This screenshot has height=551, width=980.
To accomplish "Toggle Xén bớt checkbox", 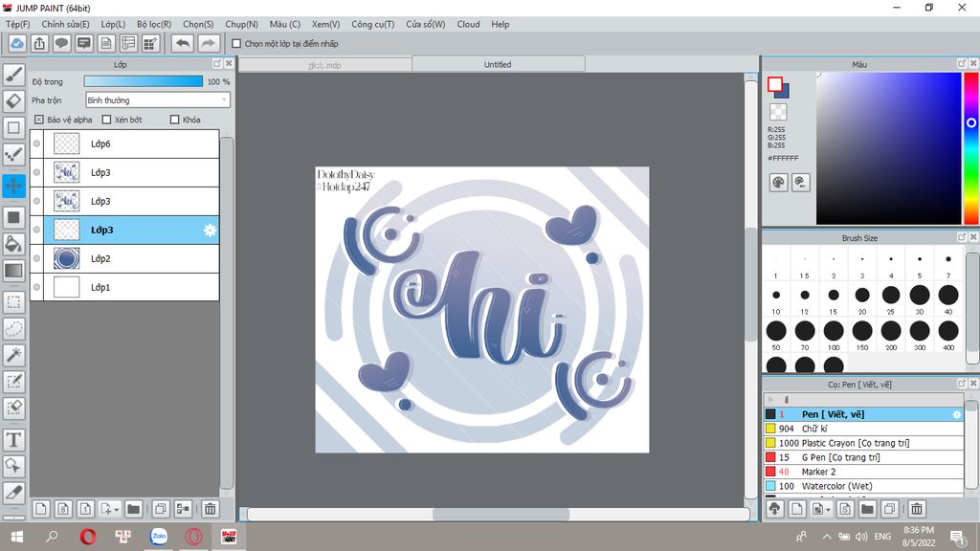I will (106, 120).
